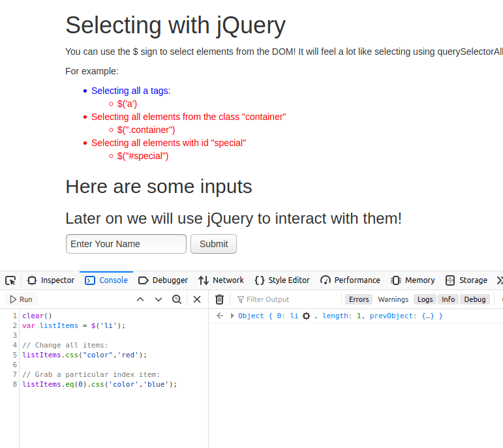Go to next expression with down chevron

click(x=159, y=299)
